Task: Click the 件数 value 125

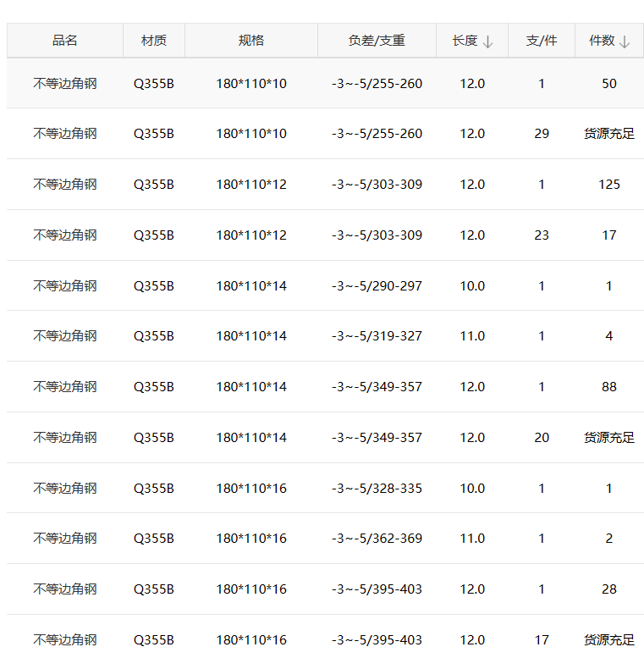Action: (609, 185)
